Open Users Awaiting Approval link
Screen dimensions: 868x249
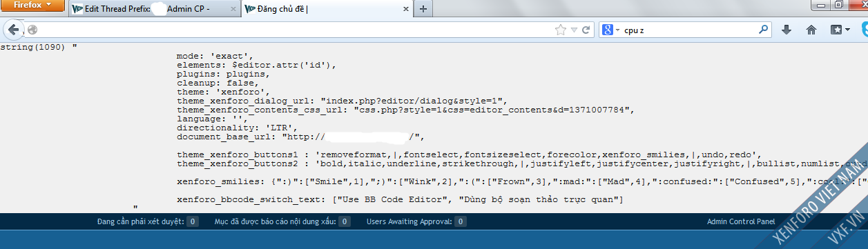416,222
